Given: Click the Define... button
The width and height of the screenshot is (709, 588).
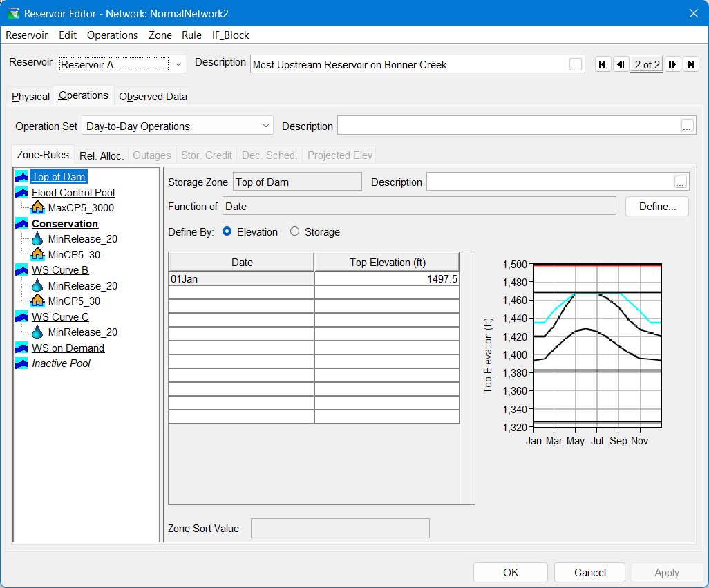Looking at the screenshot, I should coord(656,206).
